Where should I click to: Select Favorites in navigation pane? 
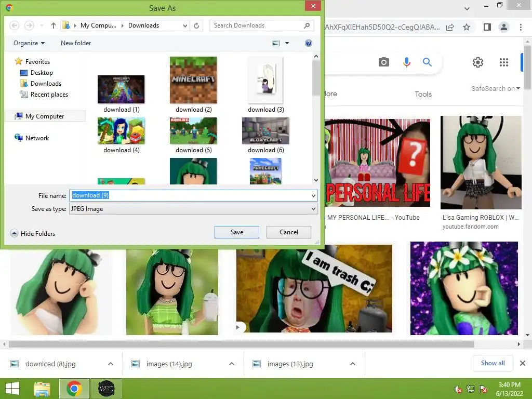tap(33, 61)
